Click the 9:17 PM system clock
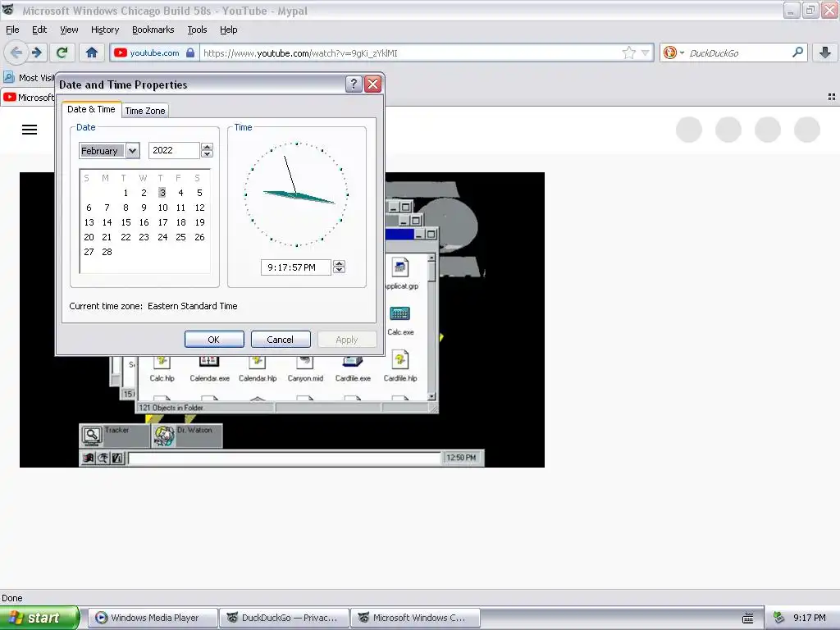The width and height of the screenshot is (840, 630). click(810, 618)
